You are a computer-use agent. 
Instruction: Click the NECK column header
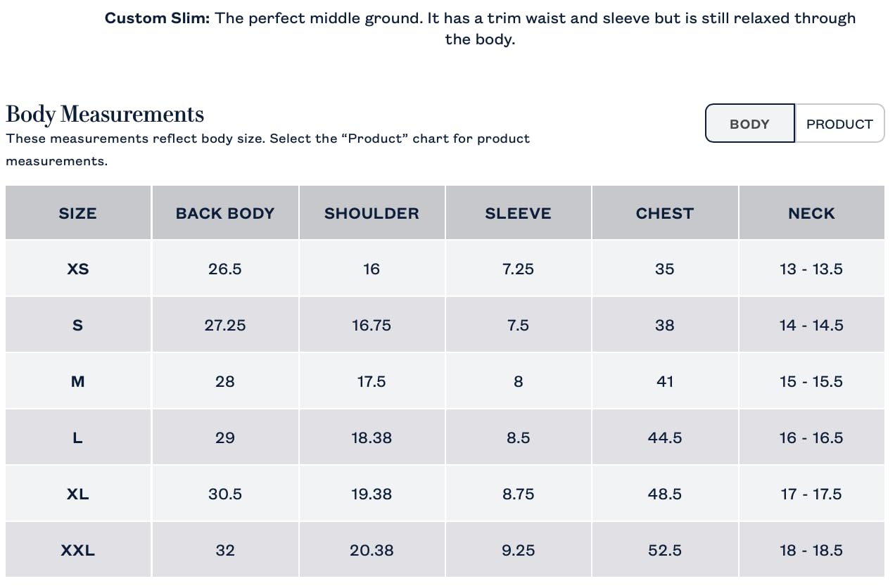pyautogui.click(x=811, y=213)
